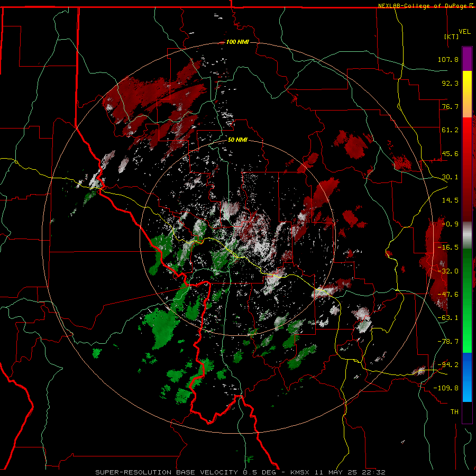Select the -63.1 velocity scale value
Image resolution: width=476 pixels, height=476 pixels.
click(x=448, y=318)
